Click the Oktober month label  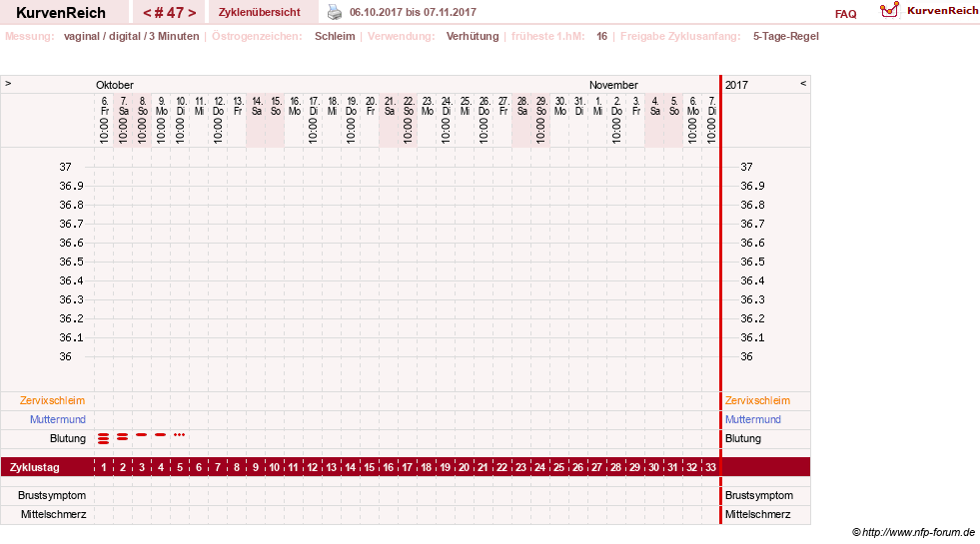pos(114,85)
